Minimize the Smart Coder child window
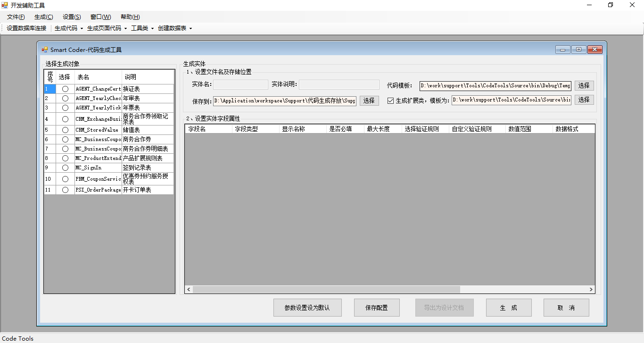Viewport: 644px width, 343px height. (563, 50)
